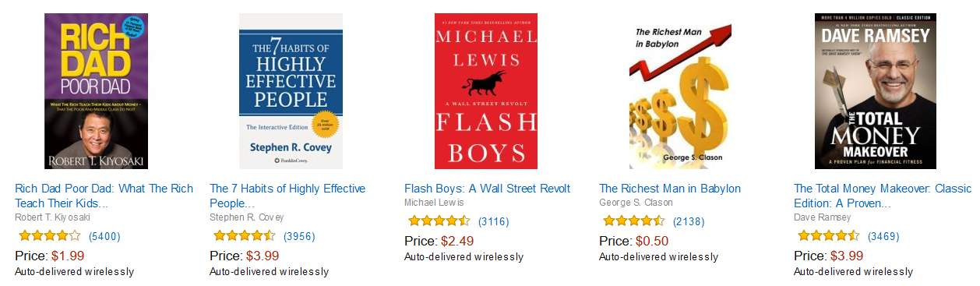Click star rating under Michael Lewis

[439, 221]
